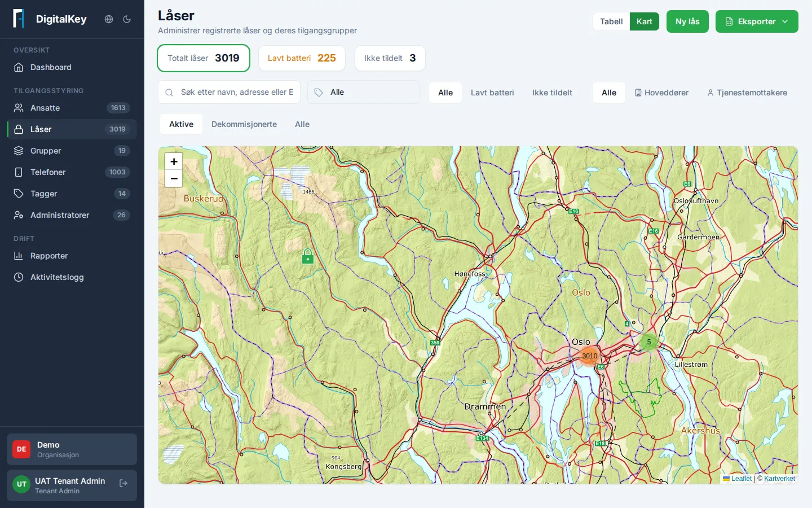Select Alle next to Hoveddører filter
This screenshot has width=812, height=508.
(x=609, y=93)
